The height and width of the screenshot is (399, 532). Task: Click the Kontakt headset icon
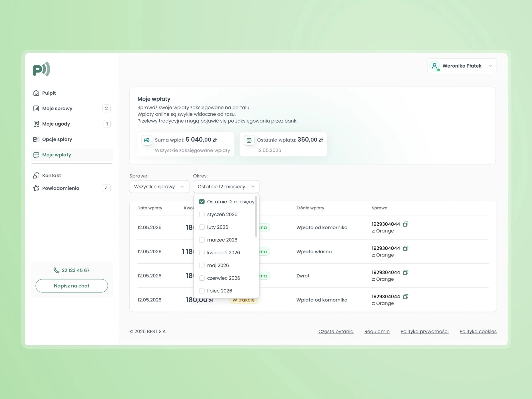pos(36,175)
